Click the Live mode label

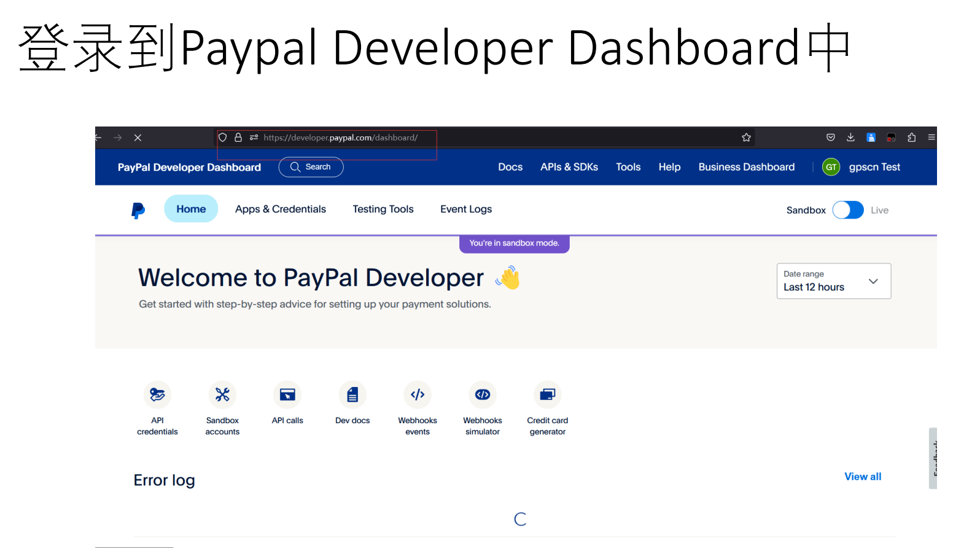click(x=879, y=210)
